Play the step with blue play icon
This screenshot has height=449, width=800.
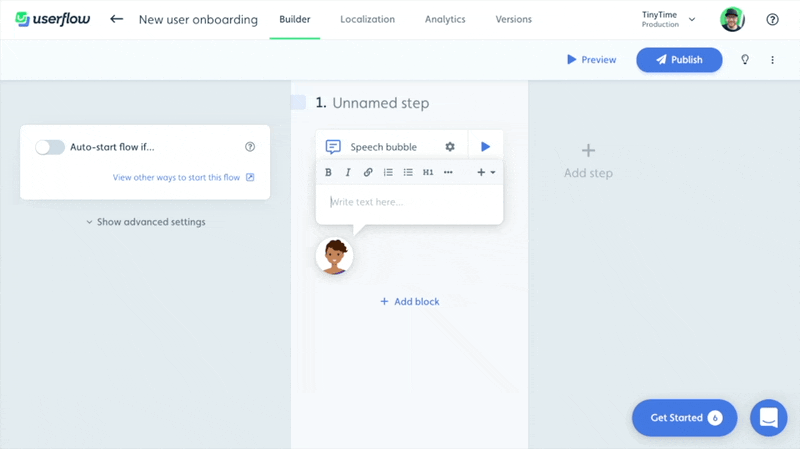click(x=485, y=147)
